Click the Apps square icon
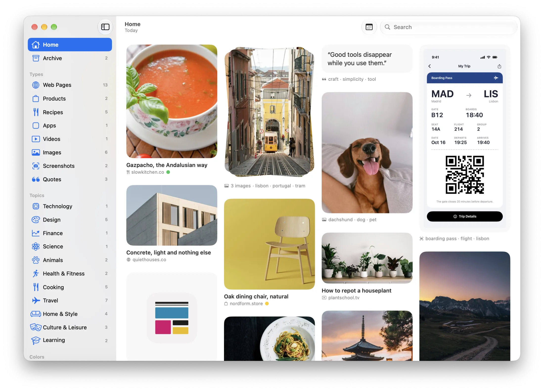The height and width of the screenshot is (392, 544). (36, 125)
